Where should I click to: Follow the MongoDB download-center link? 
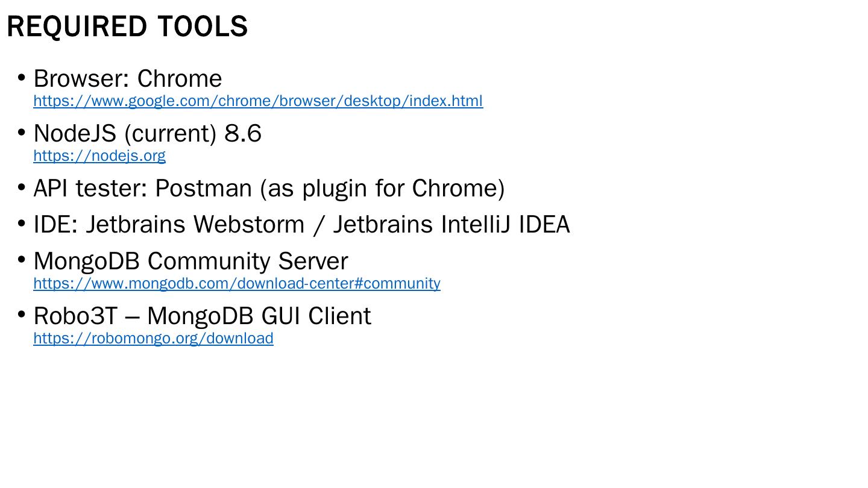237,284
